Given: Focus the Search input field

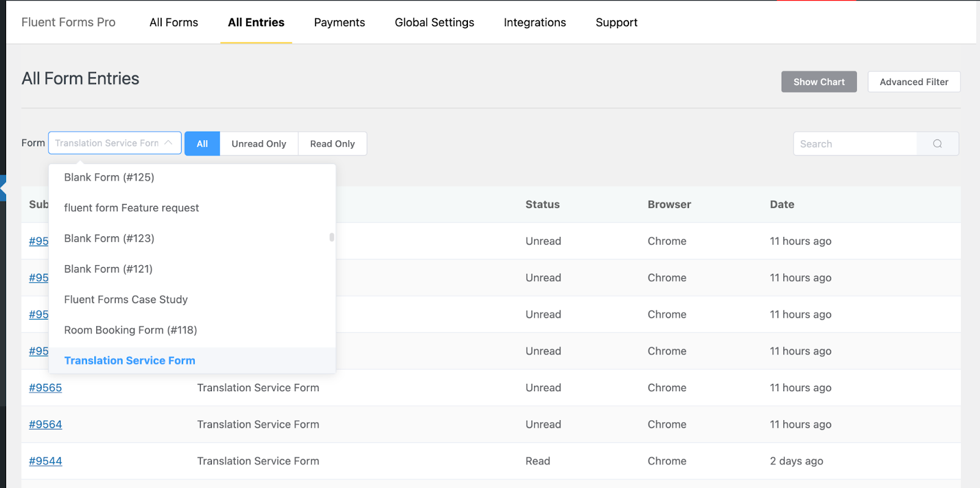Looking at the screenshot, I should (855, 144).
